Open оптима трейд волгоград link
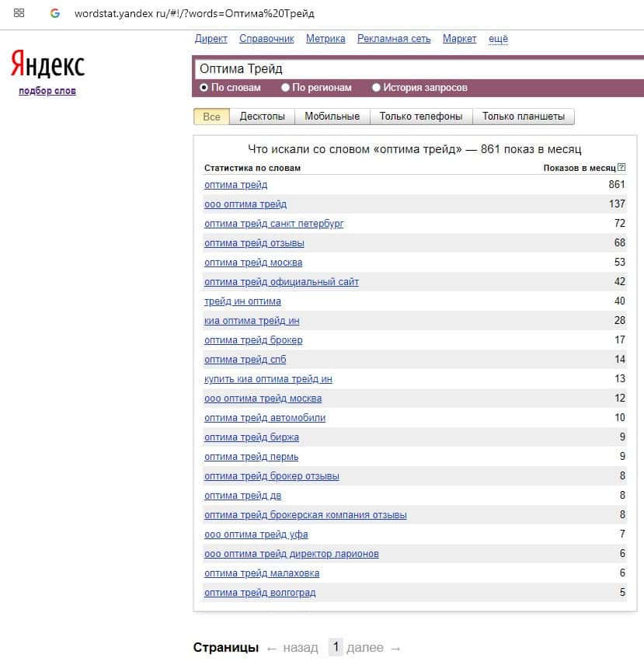The width and height of the screenshot is (644, 665). coord(260,593)
